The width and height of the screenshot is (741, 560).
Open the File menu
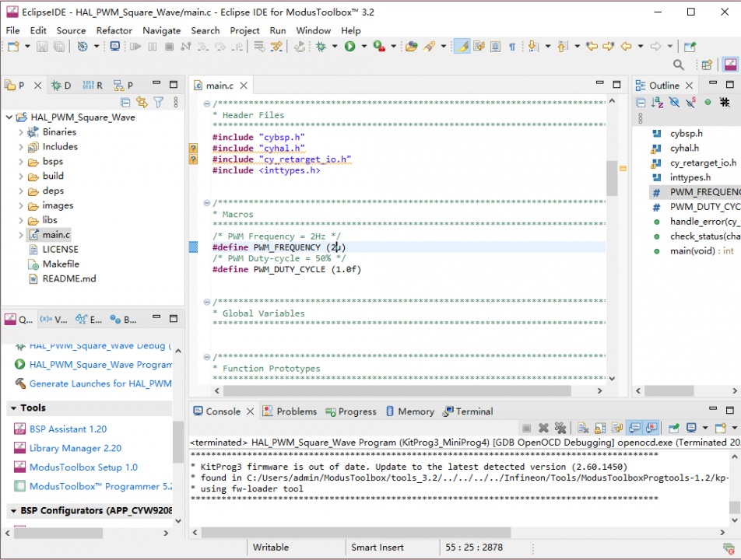[x=12, y=30]
